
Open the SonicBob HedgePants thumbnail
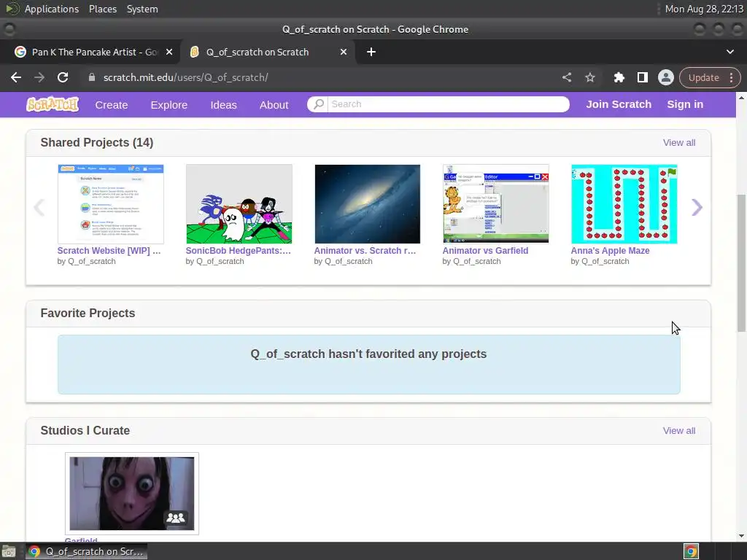tap(239, 204)
